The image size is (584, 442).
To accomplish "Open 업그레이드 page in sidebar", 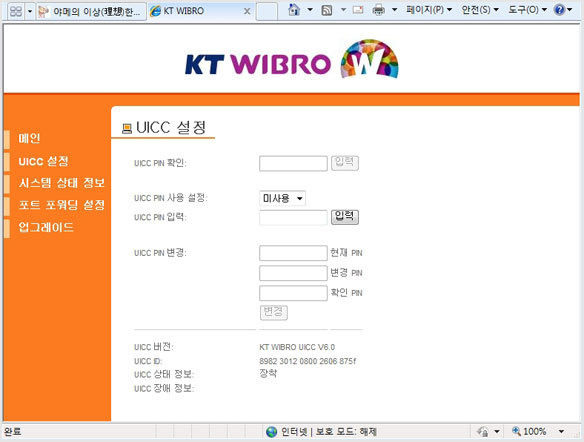I will [46, 227].
